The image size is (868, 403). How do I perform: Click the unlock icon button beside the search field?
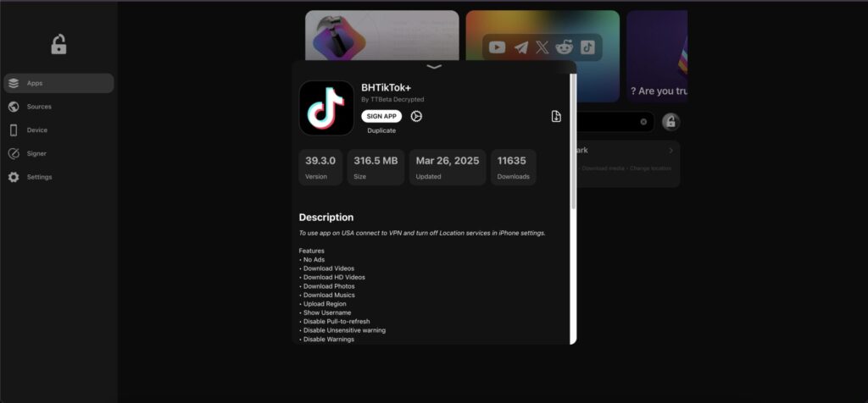coord(671,122)
